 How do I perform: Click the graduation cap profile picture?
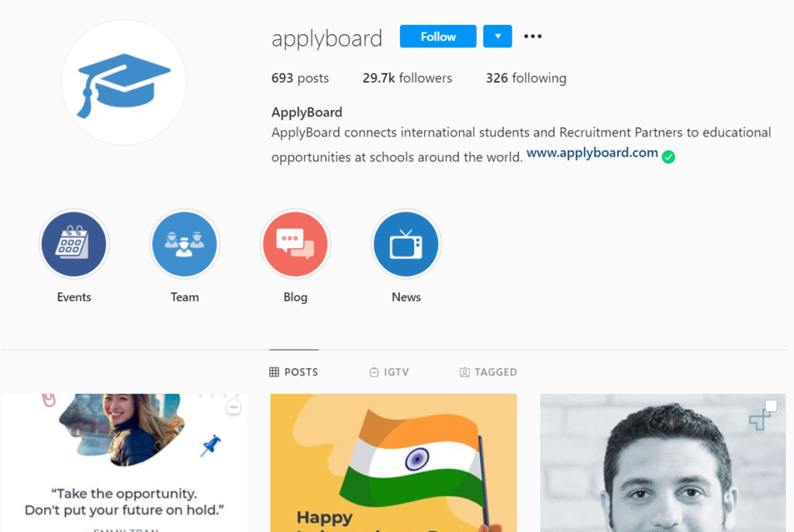tap(123, 82)
